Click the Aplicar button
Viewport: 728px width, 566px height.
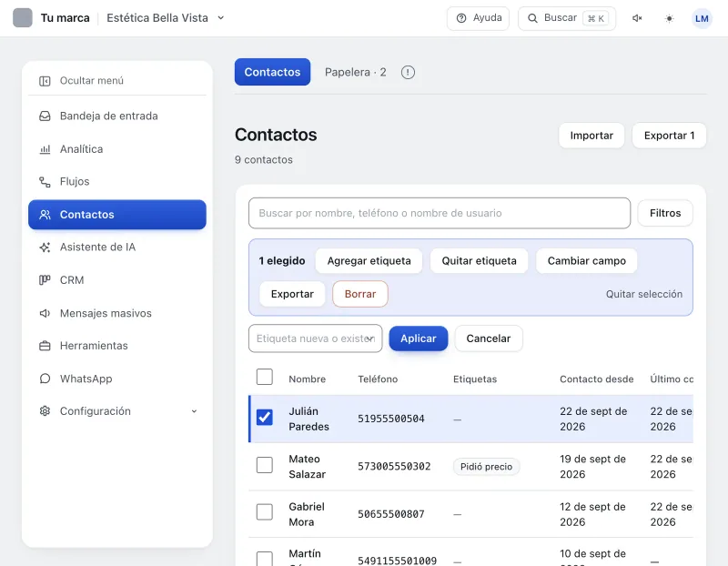click(419, 339)
